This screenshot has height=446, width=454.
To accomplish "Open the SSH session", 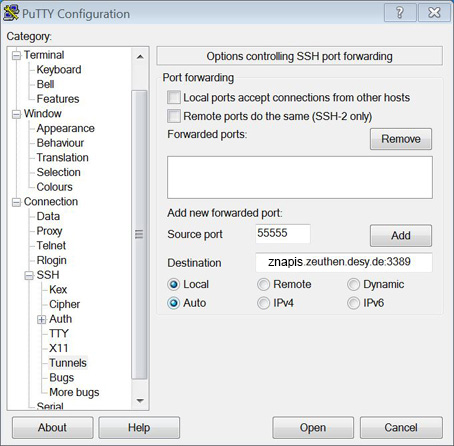I will pyautogui.click(x=313, y=428).
